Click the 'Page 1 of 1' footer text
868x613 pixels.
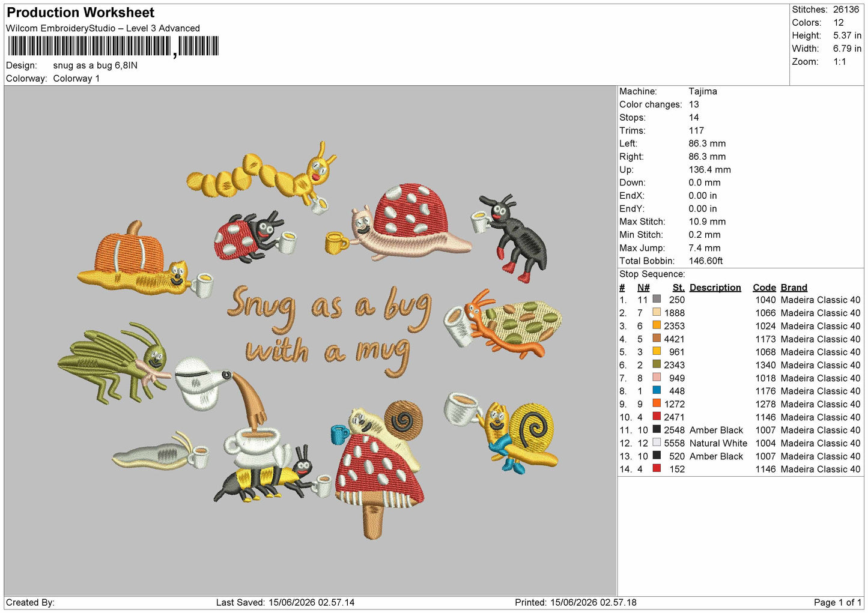(x=837, y=602)
